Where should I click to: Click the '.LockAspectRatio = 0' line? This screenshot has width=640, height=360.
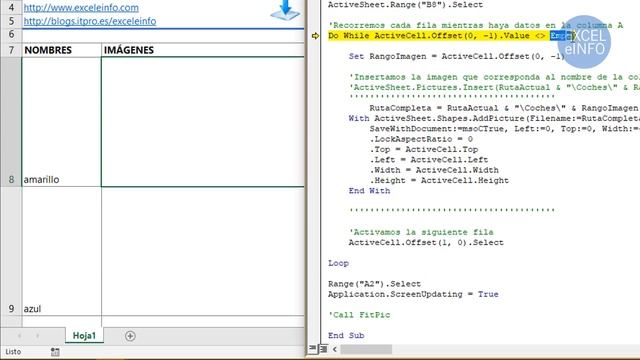tap(421, 139)
